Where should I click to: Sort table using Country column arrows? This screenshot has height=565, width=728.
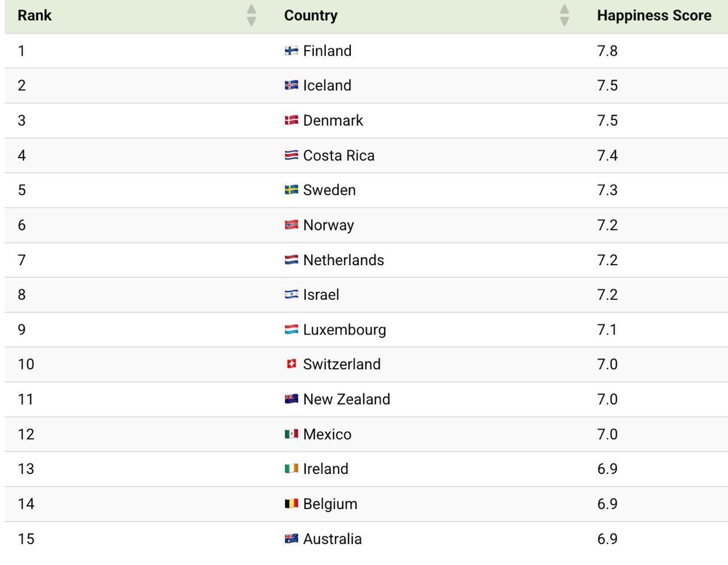(564, 16)
